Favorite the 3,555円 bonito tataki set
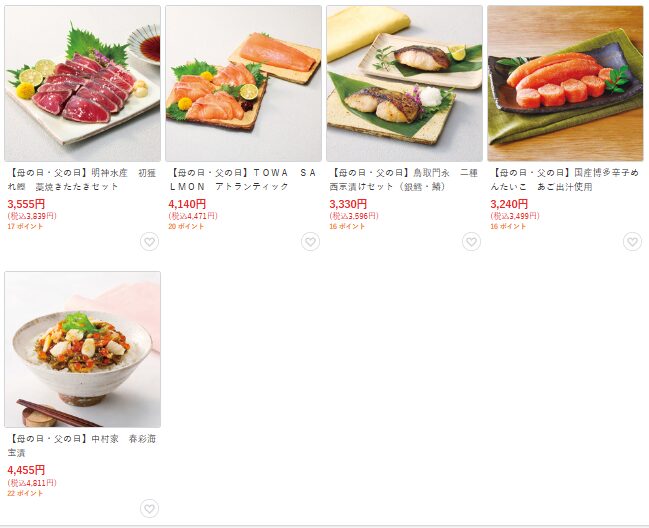Image resolution: width=649 pixels, height=528 pixels. point(149,242)
